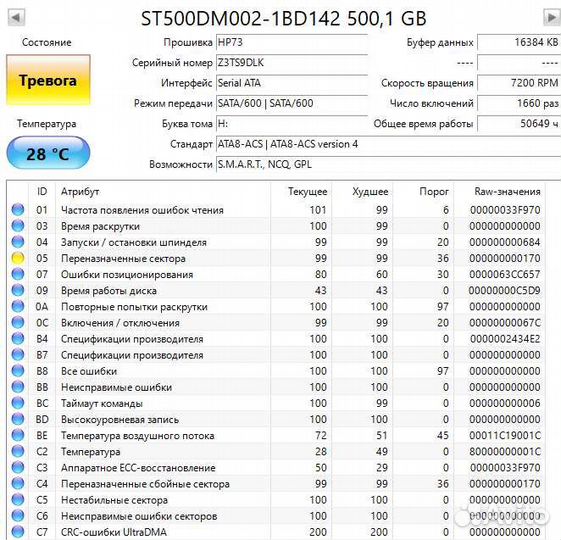Click the drive letter field H:
This screenshot has width=561, height=540.
(292, 124)
